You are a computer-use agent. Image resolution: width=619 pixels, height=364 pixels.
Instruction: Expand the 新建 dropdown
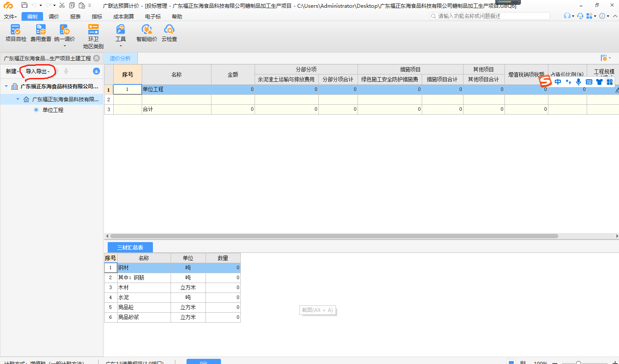point(12,72)
